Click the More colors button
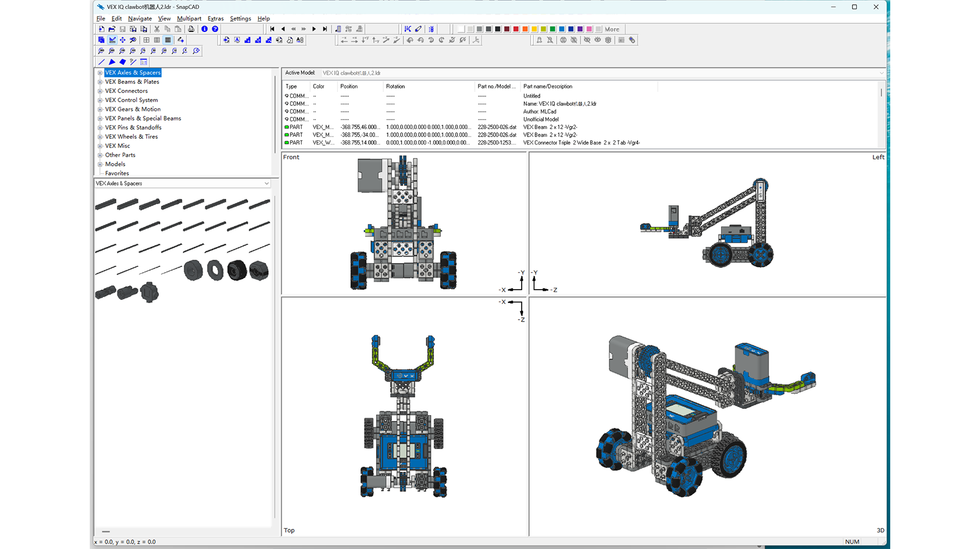 click(x=612, y=29)
